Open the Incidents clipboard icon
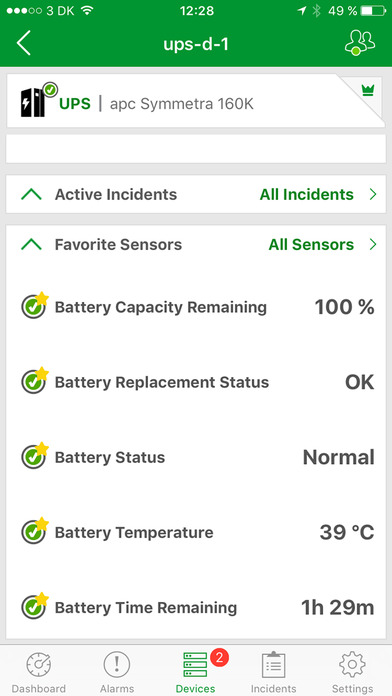Screen dimensions: 392x696 click(273, 665)
